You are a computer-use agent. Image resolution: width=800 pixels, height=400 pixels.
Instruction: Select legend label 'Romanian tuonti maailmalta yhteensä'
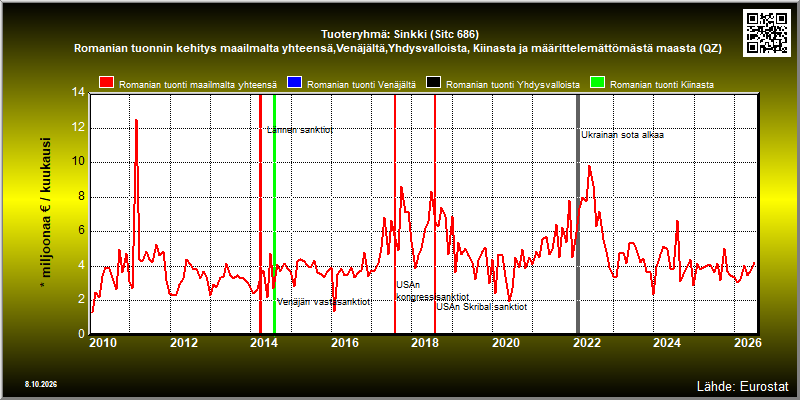pos(198,85)
